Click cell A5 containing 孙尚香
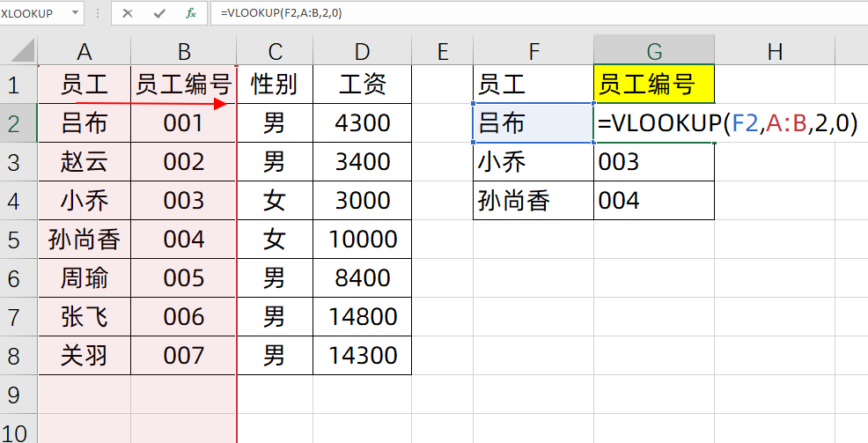 [x=85, y=240]
